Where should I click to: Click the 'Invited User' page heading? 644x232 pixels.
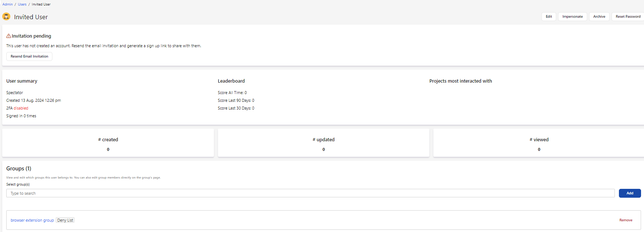31,17
